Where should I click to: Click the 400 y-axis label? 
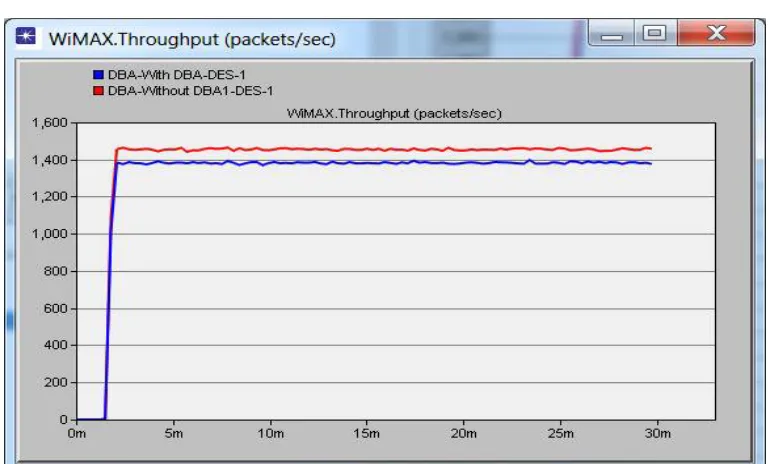[x=55, y=345]
